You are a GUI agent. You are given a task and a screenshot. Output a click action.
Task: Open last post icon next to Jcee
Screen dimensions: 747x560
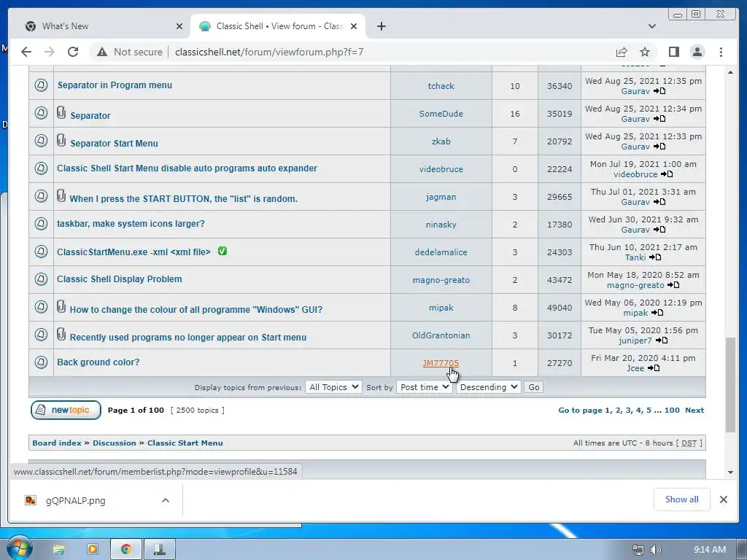(654, 367)
